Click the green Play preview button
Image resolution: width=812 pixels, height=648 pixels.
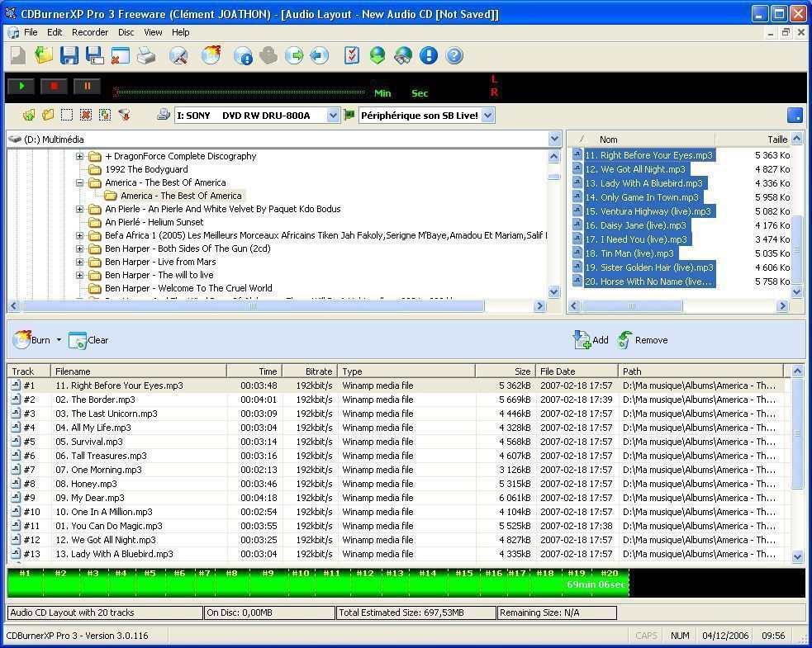pos(22,86)
